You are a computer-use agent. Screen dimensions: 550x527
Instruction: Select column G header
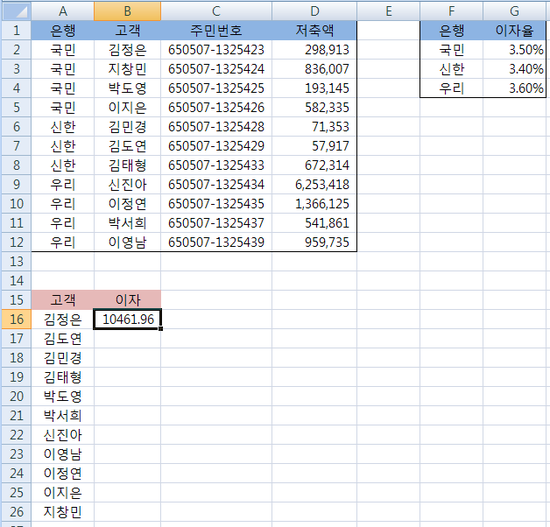tap(514, 11)
